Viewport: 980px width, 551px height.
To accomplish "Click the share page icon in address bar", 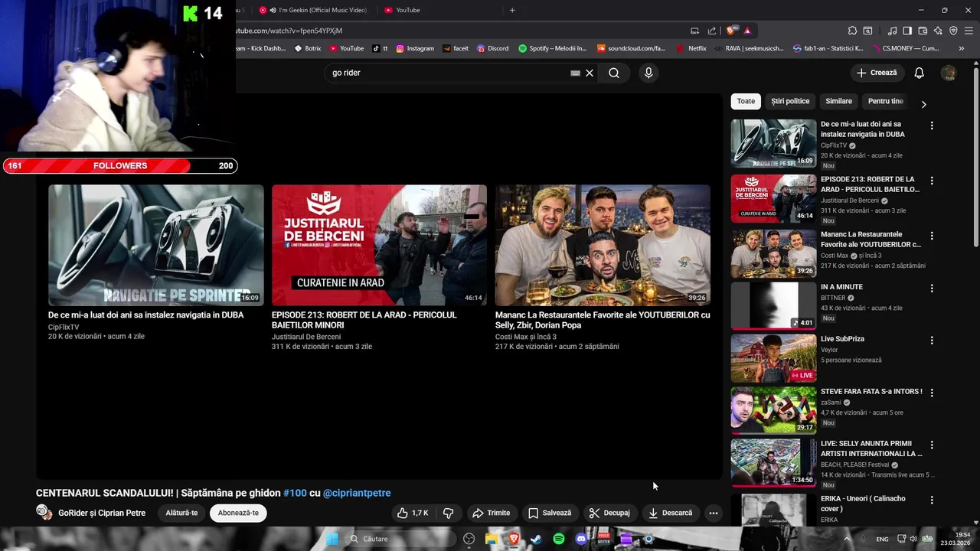I will 712,31.
